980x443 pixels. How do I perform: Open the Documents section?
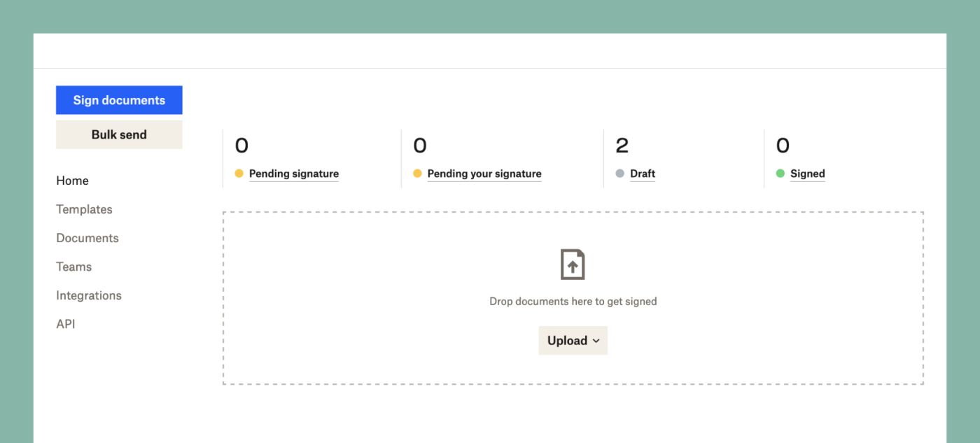point(87,238)
